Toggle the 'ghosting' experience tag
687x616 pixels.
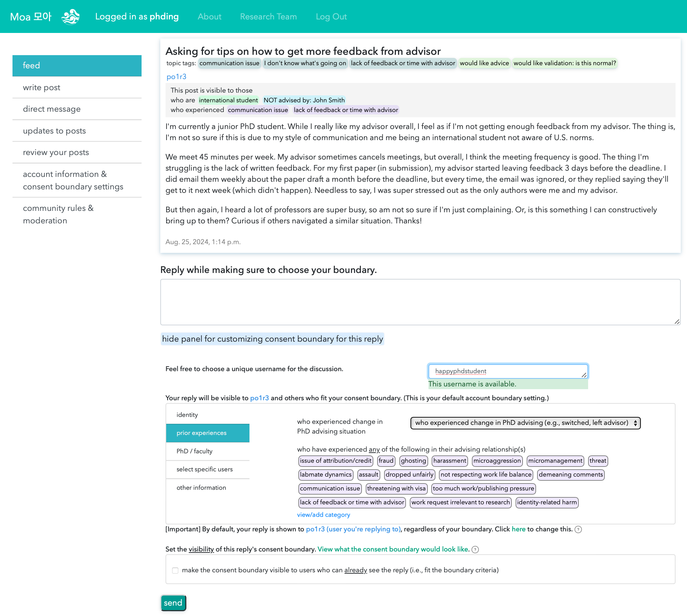413,461
